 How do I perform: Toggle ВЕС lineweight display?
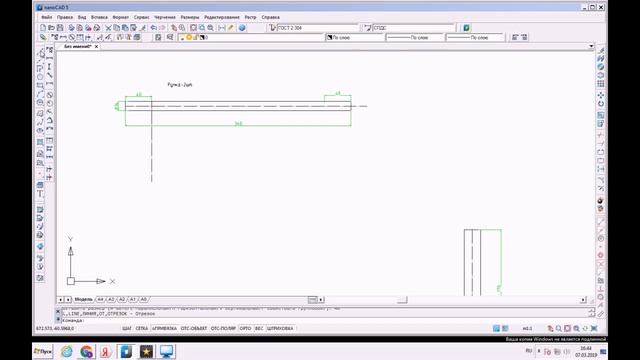259,328
